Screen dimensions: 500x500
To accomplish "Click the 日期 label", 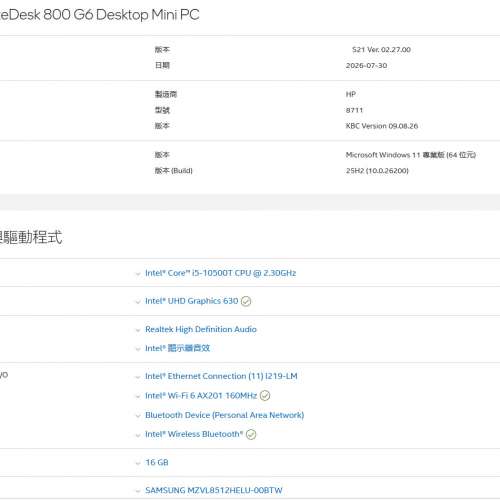I will (162, 65).
